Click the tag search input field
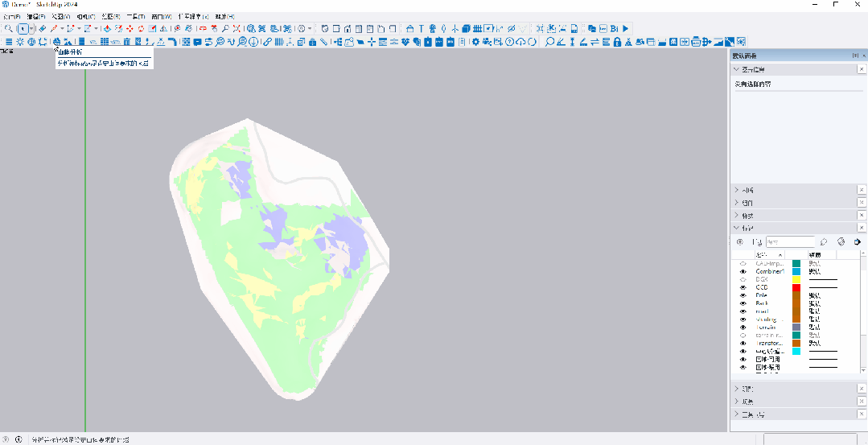This screenshot has height=445, width=868. pyautogui.click(x=789, y=241)
